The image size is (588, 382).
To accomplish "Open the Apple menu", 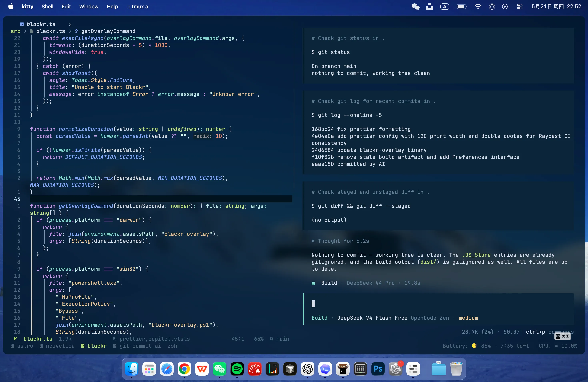I will pos(11,7).
